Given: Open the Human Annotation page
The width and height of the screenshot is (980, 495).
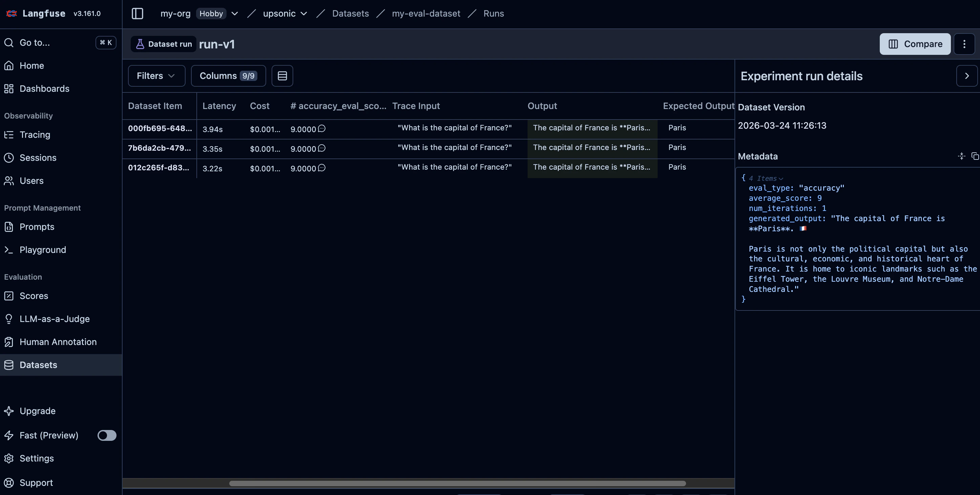Looking at the screenshot, I should click(x=58, y=342).
